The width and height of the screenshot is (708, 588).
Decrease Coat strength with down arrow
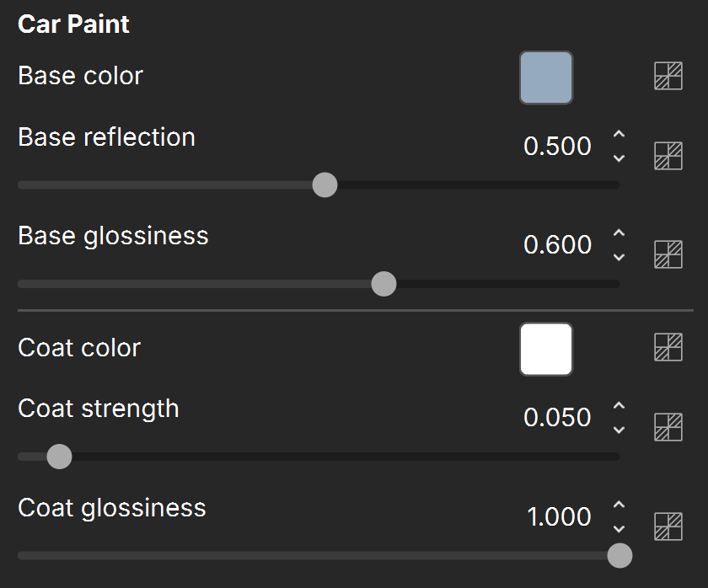point(619,430)
